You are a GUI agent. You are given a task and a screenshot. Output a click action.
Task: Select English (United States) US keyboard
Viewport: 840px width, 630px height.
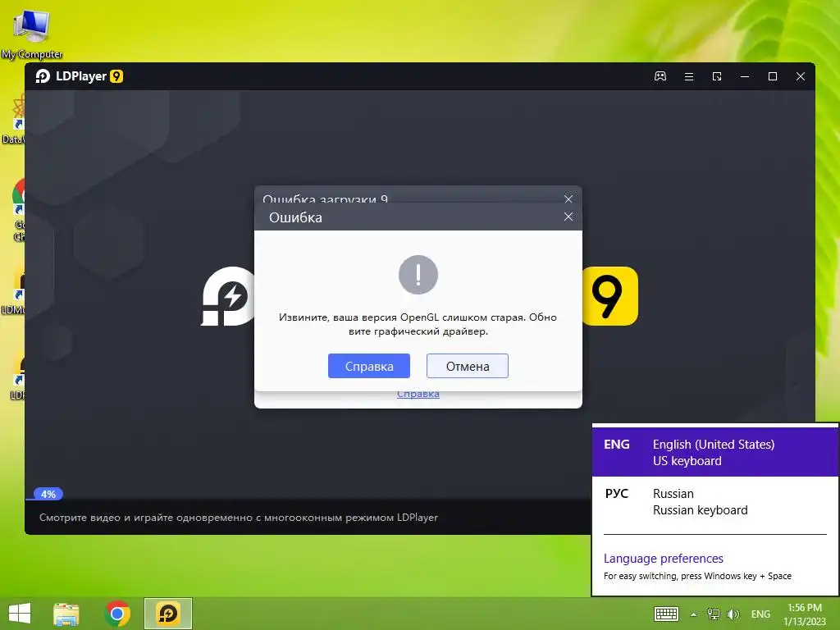(714, 452)
